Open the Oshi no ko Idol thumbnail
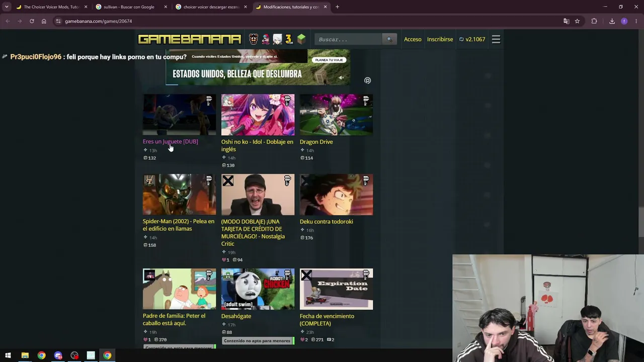The image size is (644, 362). tap(258, 115)
